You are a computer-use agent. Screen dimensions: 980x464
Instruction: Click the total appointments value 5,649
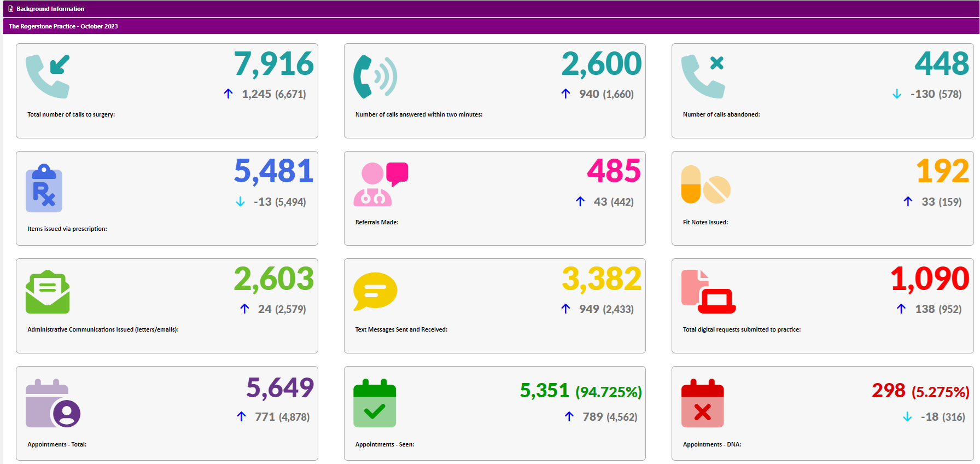280,387
